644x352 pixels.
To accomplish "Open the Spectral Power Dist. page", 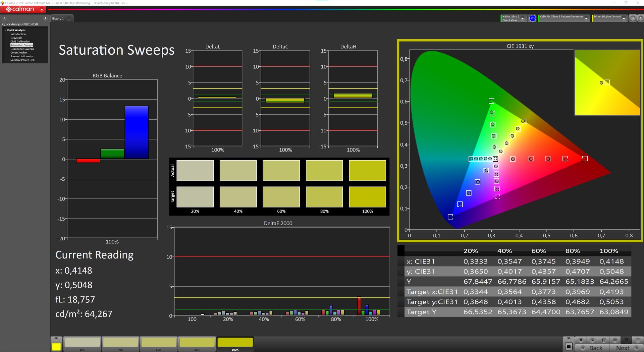I will pos(22,60).
